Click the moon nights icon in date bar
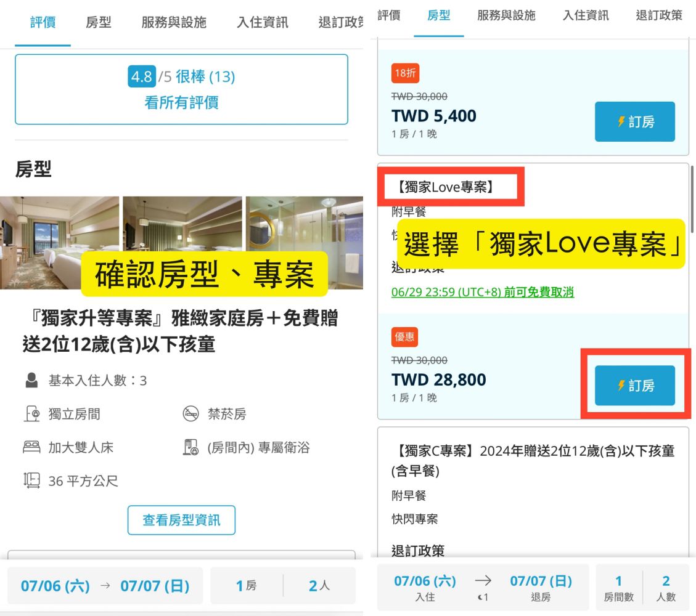 click(x=483, y=597)
